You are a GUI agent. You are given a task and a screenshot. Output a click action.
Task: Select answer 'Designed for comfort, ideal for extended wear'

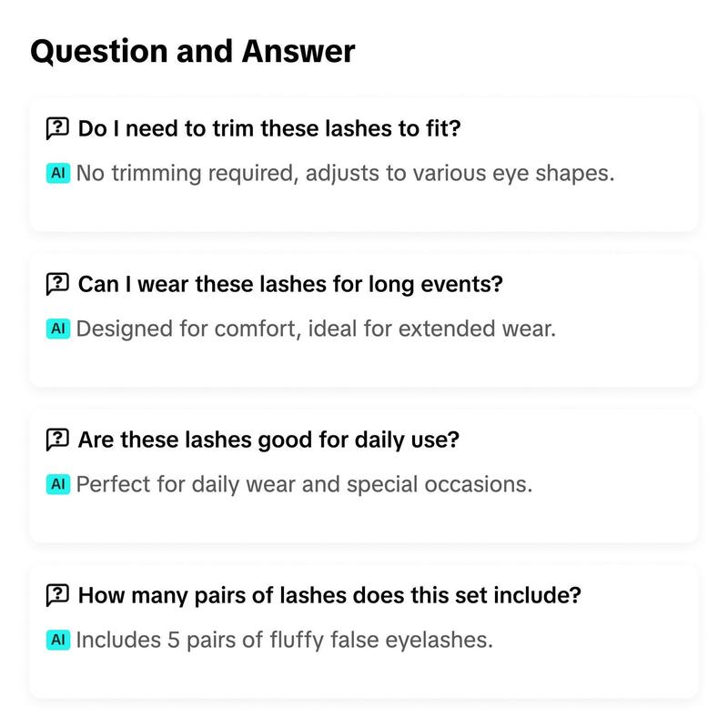(316, 329)
